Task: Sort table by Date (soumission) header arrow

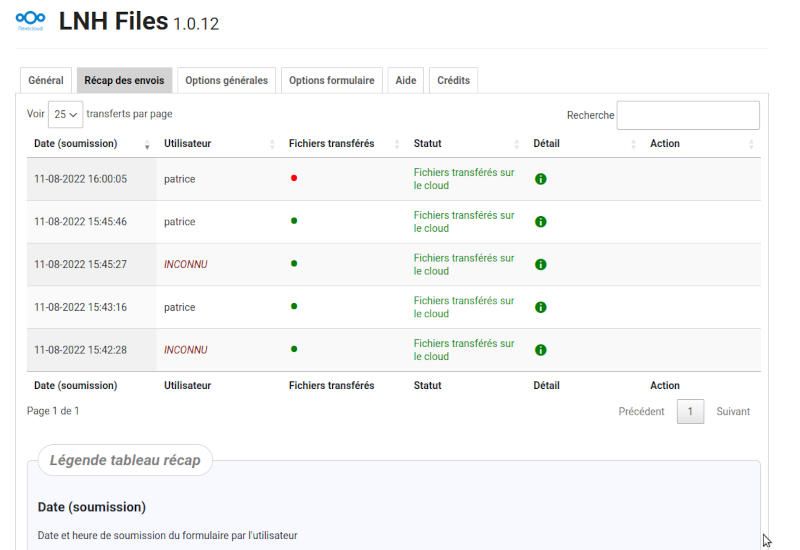Action: click(x=147, y=144)
